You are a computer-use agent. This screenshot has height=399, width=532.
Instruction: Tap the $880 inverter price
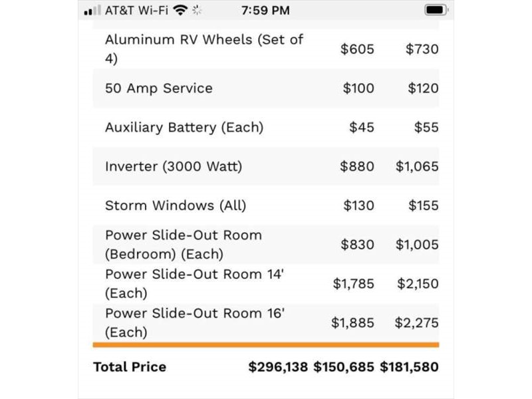tap(357, 166)
